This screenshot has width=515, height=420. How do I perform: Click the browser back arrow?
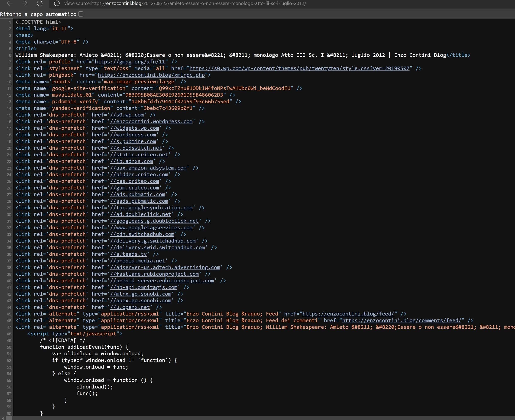coord(10,3)
